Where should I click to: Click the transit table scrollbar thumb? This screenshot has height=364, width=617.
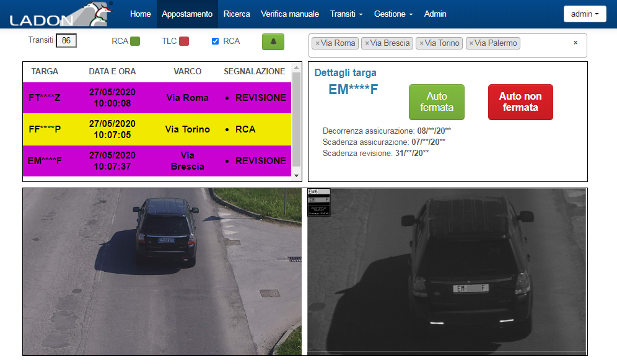coord(296,119)
